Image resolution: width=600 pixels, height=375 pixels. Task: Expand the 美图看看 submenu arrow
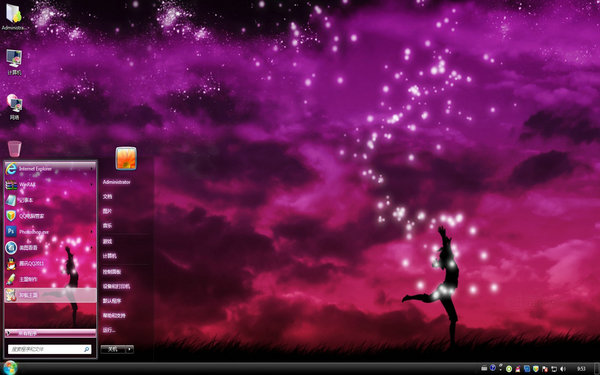pos(92,248)
